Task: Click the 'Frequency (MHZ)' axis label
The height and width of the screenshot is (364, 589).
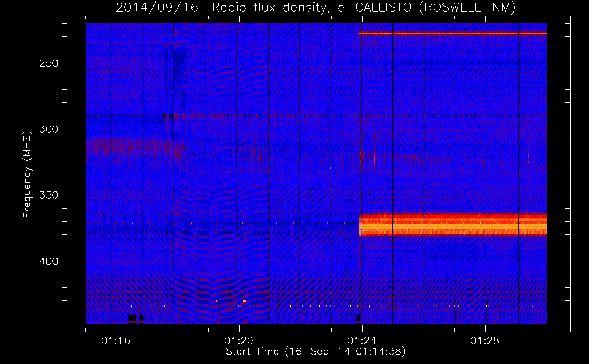Action: (x=27, y=174)
